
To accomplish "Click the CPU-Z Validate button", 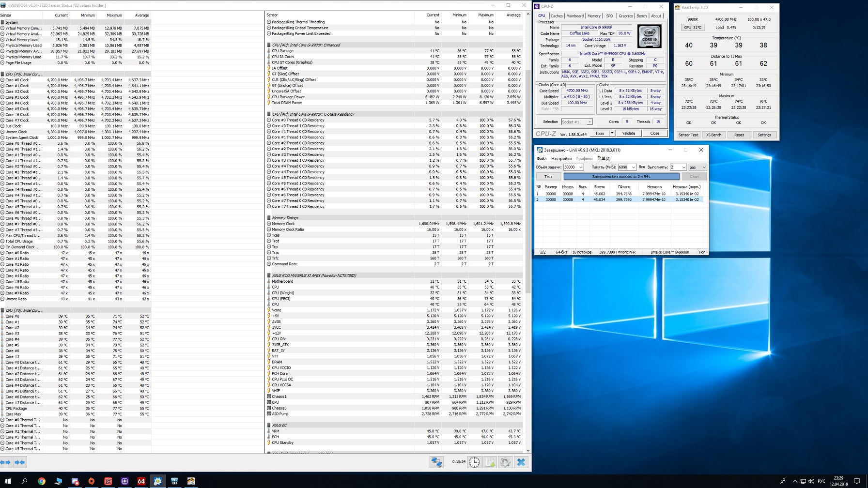I will tap(629, 134).
